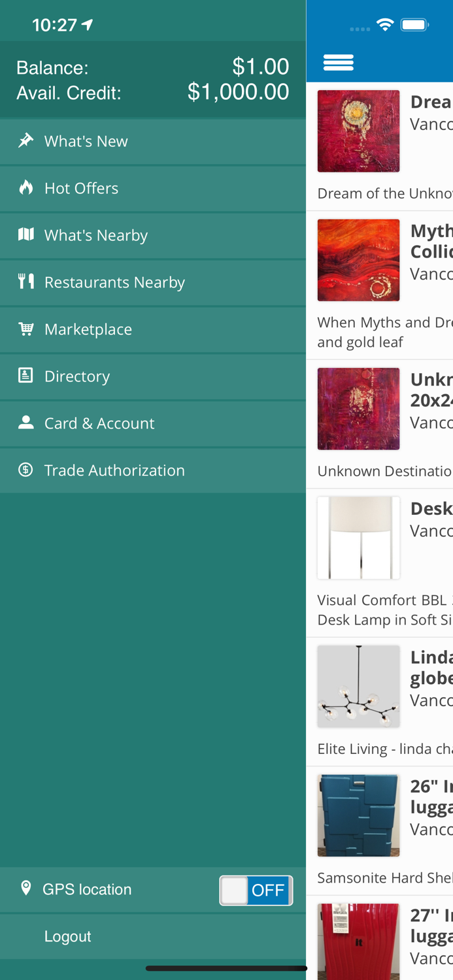Image resolution: width=453 pixels, height=980 pixels.
Task: Tap the dollar icon beside Trade Authorization
Action: click(x=25, y=470)
